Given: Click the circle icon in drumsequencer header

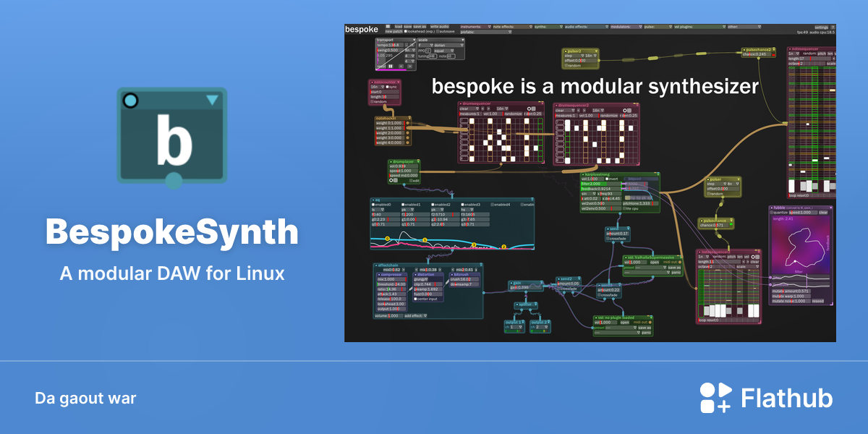Looking at the screenshot, I should [529, 109].
